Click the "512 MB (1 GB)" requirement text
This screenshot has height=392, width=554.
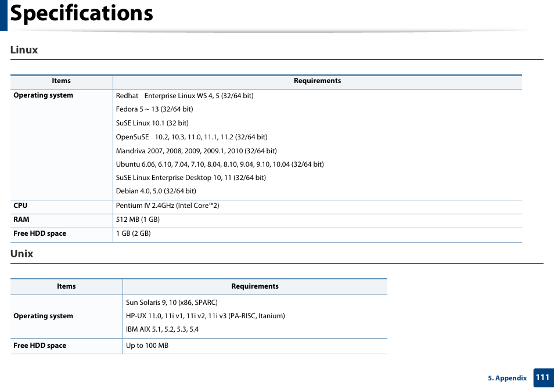(x=139, y=220)
